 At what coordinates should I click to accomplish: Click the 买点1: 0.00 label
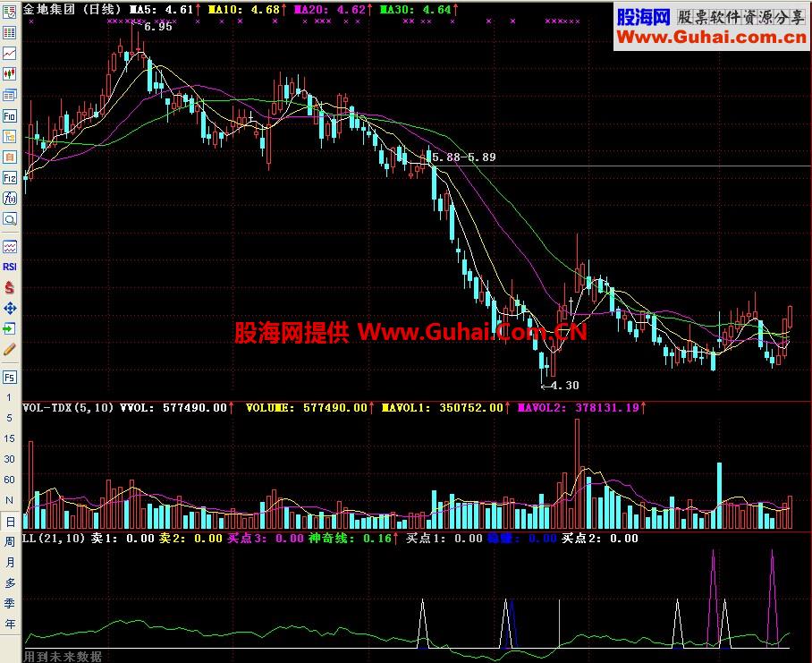click(444, 538)
